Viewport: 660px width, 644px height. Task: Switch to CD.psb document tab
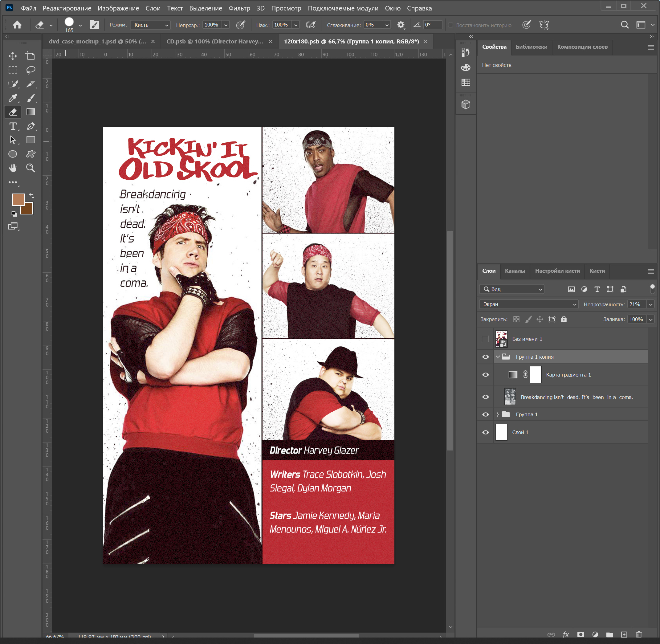click(214, 41)
